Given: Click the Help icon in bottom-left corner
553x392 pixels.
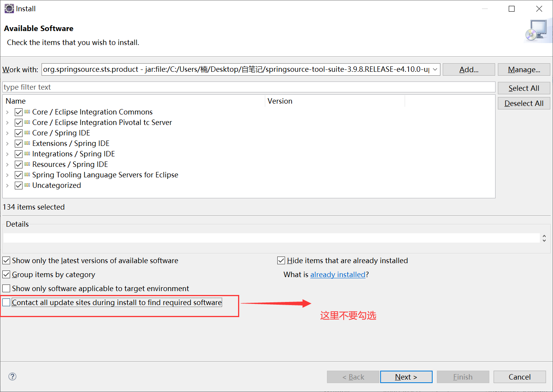Looking at the screenshot, I should click(x=12, y=376).
